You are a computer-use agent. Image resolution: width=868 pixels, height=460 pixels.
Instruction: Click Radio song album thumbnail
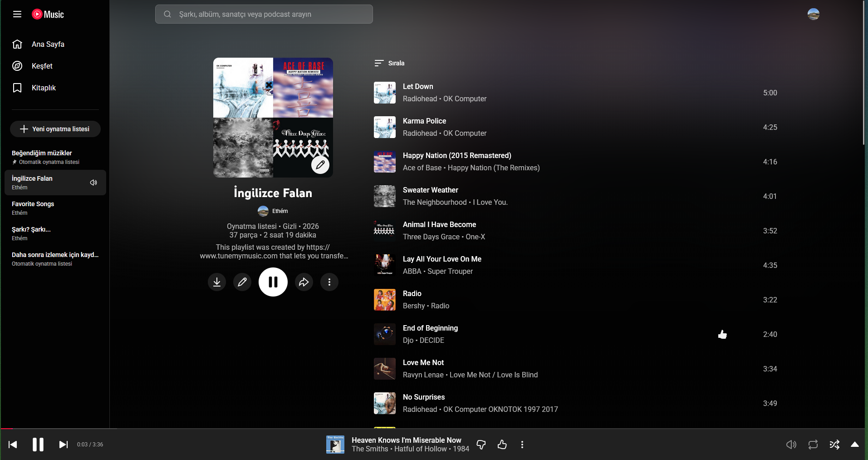385,300
